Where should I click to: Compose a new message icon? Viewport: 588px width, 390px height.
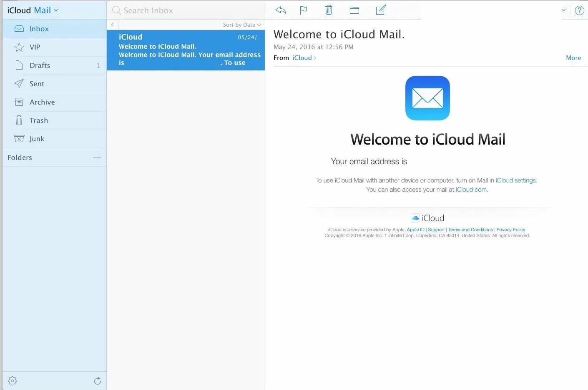click(x=381, y=10)
